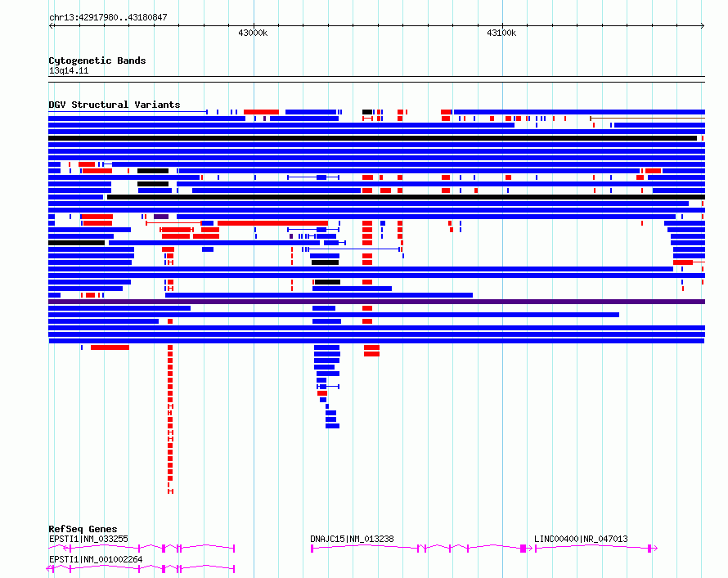This screenshot has height=578, width=728.
Task: Click the LINC00400|NR_047013 gene label
Action: click(x=581, y=539)
